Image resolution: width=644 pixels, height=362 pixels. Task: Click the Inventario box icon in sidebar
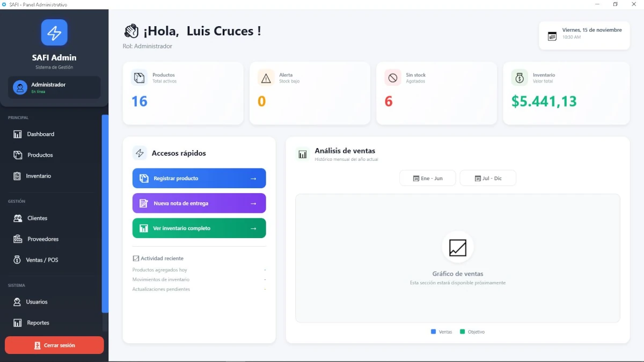coord(18,176)
